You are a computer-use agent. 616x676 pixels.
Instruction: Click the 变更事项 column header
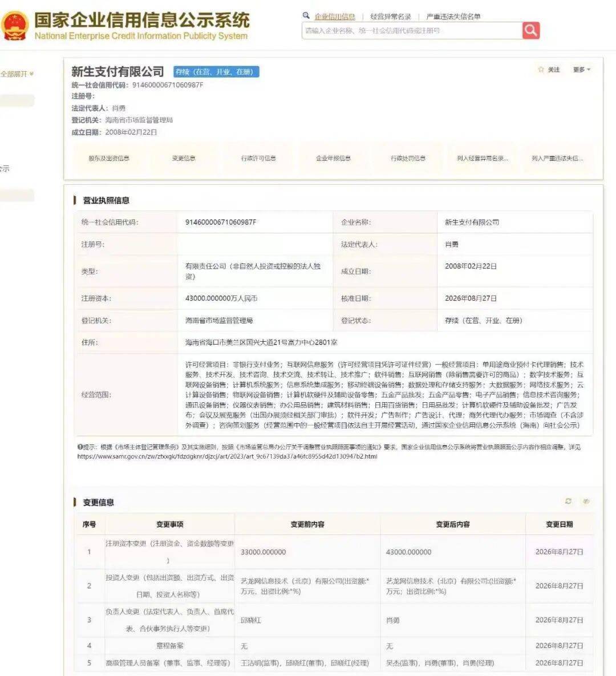(x=169, y=524)
